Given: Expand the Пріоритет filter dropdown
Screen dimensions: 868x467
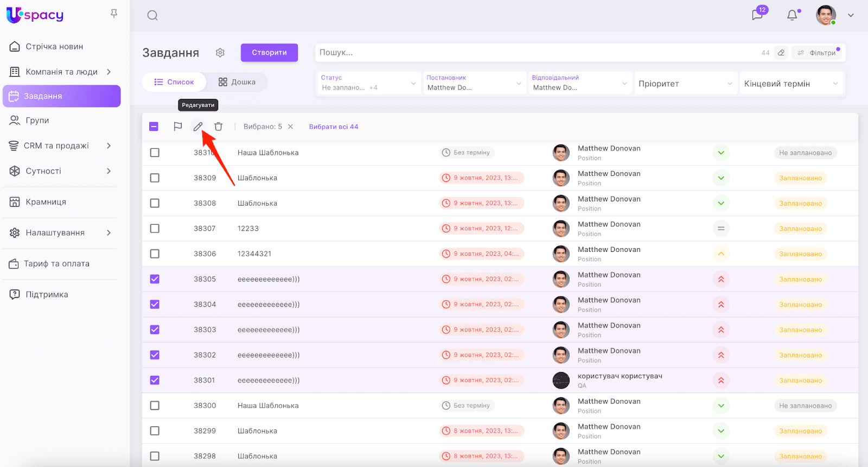Looking at the screenshot, I should (x=685, y=84).
